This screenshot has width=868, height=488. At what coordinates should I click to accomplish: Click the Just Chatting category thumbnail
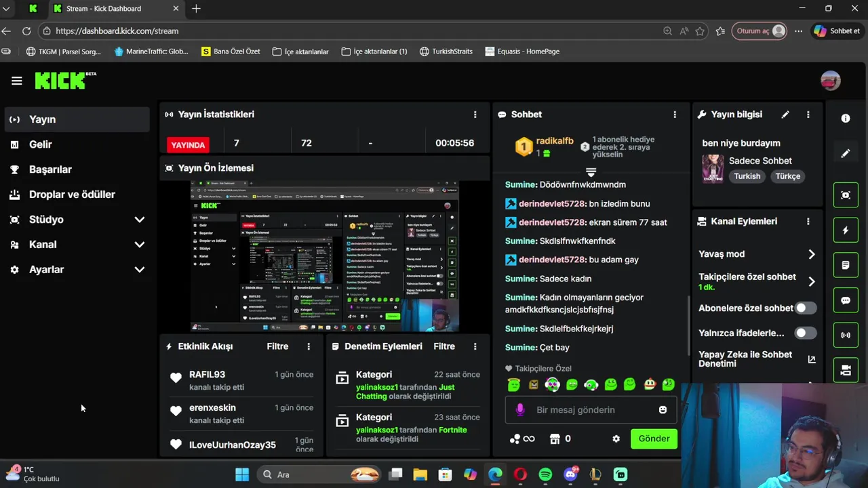713,169
